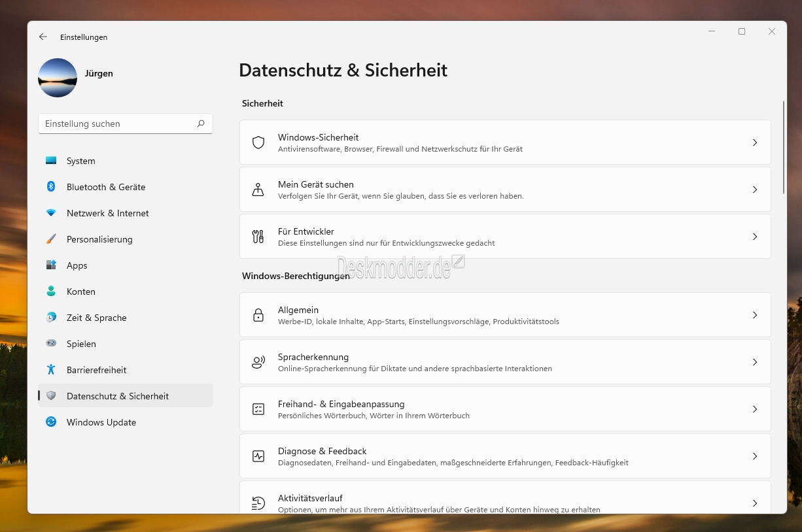Image resolution: width=802 pixels, height=532 pixels.
Task: Go back with the arrow icon
Action: [43, 37]
